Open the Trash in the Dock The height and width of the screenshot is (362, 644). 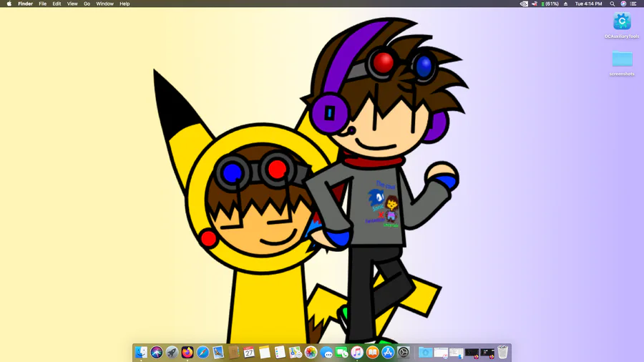coord(502,352)
